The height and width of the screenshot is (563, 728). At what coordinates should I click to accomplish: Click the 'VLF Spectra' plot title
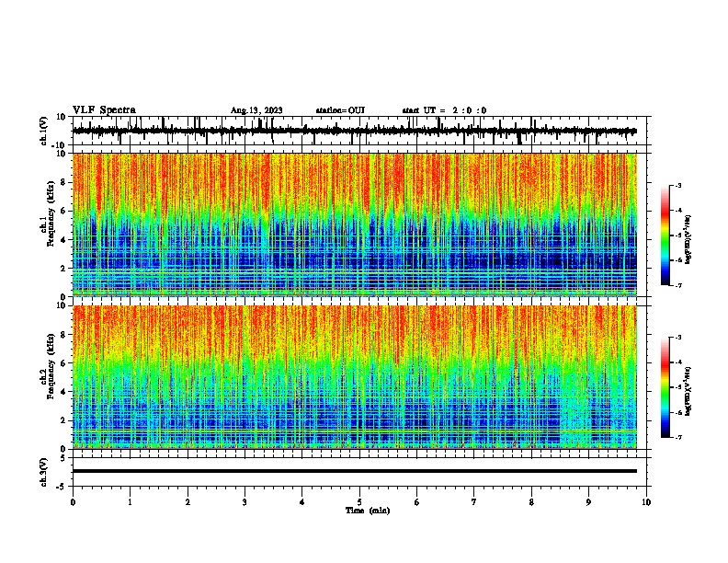pos(104,110)
